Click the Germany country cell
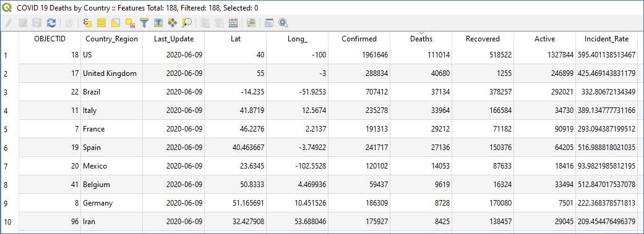Viewport: 644px width, 234px height. (112, 203)
